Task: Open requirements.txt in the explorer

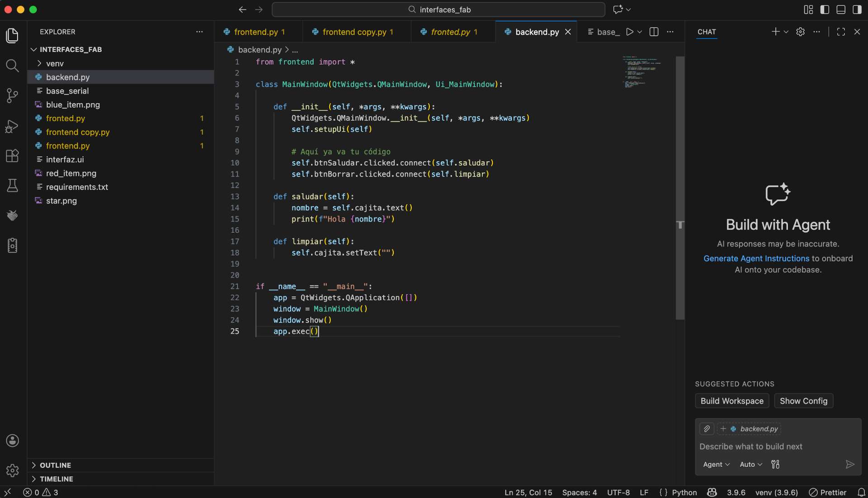Action: coord(120,187)
